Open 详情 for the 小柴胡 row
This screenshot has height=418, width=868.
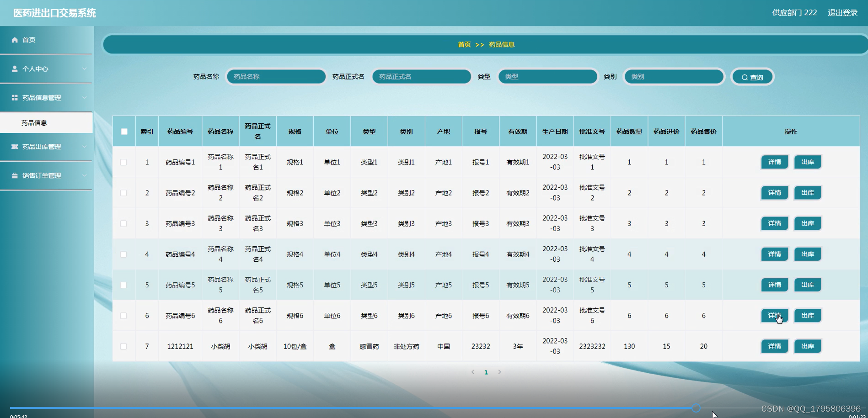click(774, 346)
